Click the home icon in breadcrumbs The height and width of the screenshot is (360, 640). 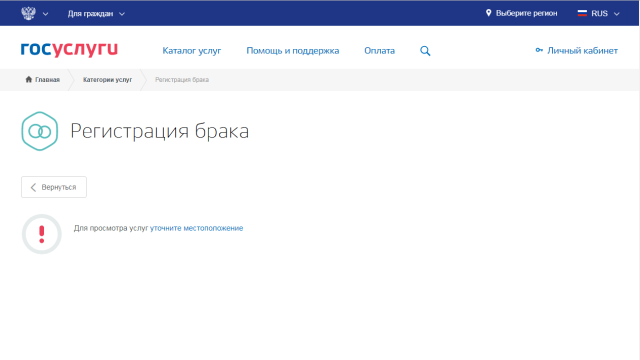click(29, 79)
